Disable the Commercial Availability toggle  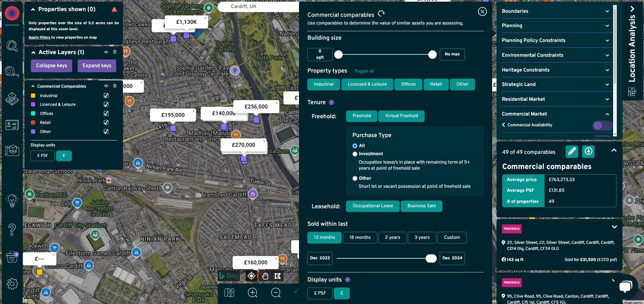coord(602,125)
